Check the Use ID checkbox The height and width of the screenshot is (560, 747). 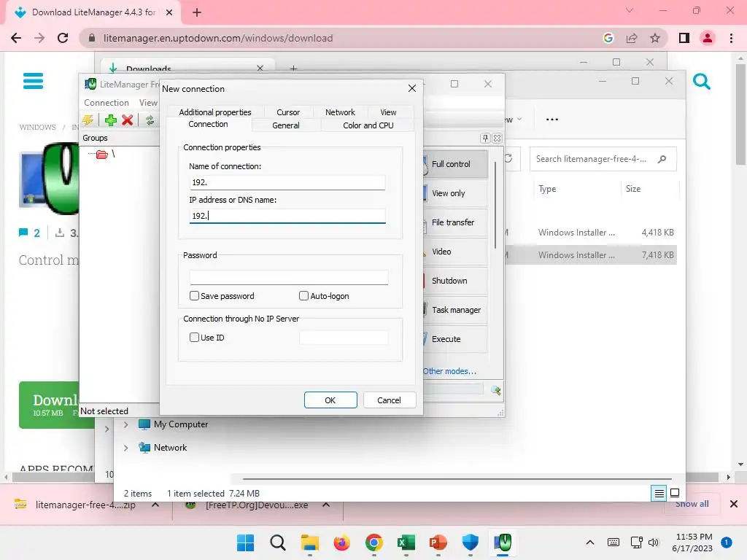point(194,337)
